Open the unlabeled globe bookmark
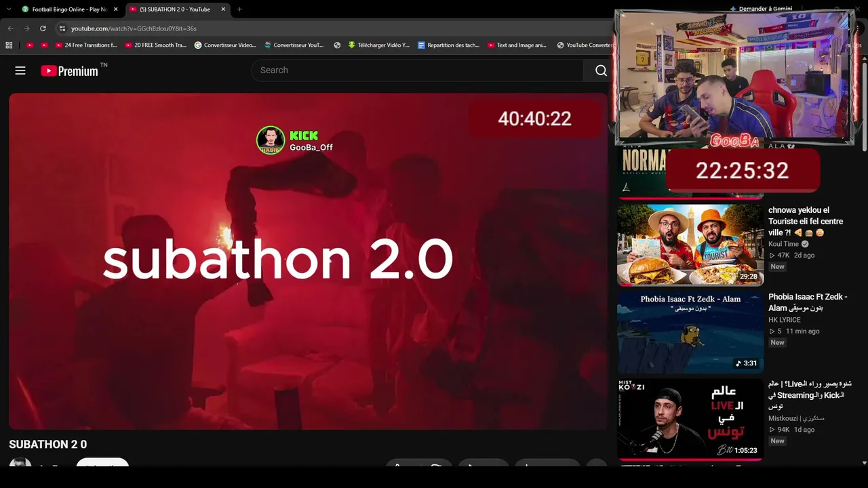Viewport: 868px width, 488px height. [x=337, y=45]
